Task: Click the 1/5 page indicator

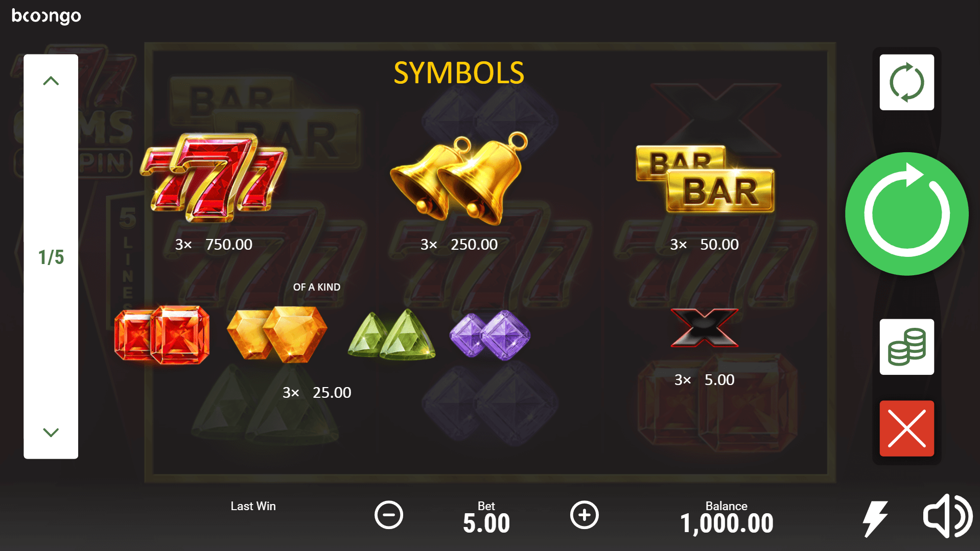Action: click(51, 257)
